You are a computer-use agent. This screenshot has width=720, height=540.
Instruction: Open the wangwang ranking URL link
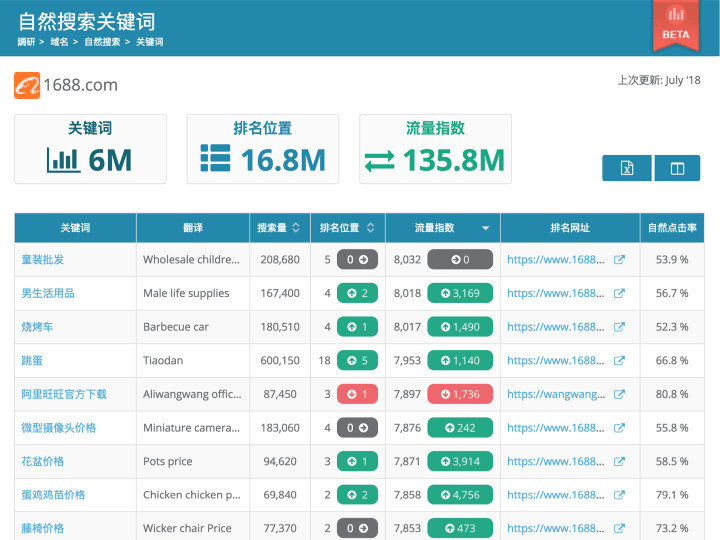(x=556, y=394)
